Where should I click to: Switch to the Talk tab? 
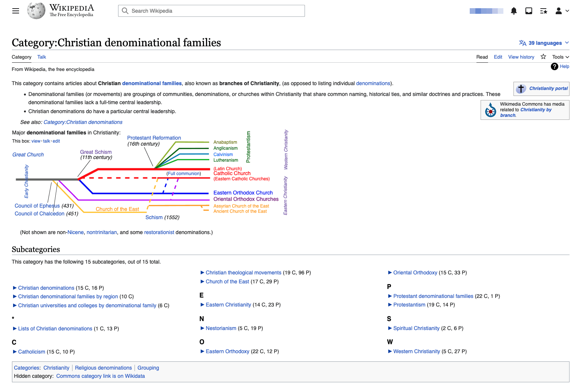coord(41,57)
